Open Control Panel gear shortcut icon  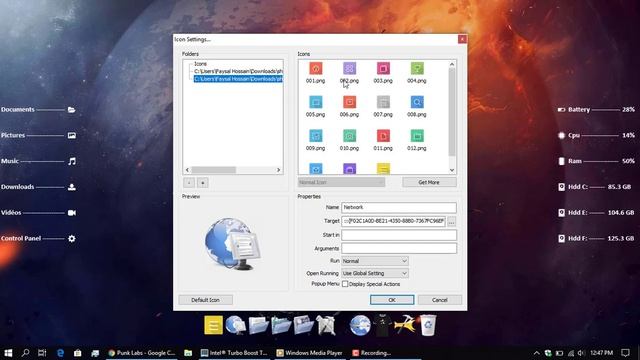coord(72,238)
